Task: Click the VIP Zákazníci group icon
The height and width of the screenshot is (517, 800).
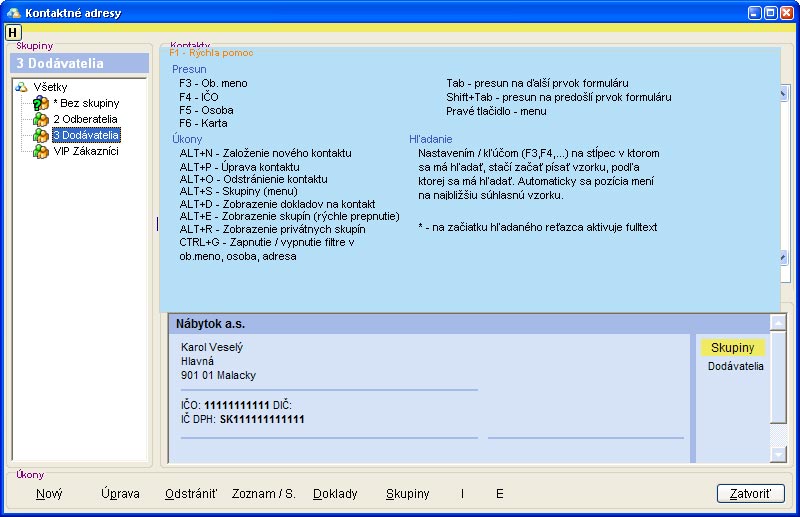Action: click(x=41, y=151)
